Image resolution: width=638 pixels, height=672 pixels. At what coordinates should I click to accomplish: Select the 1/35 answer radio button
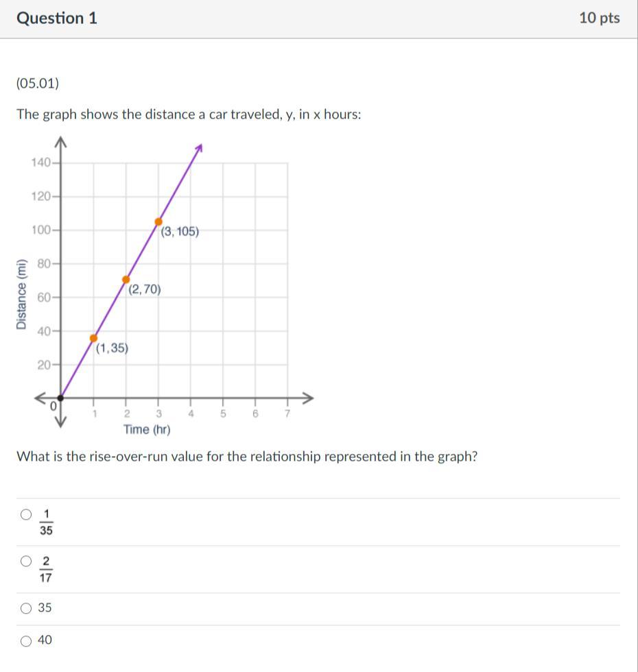click(x=26, y=514)
